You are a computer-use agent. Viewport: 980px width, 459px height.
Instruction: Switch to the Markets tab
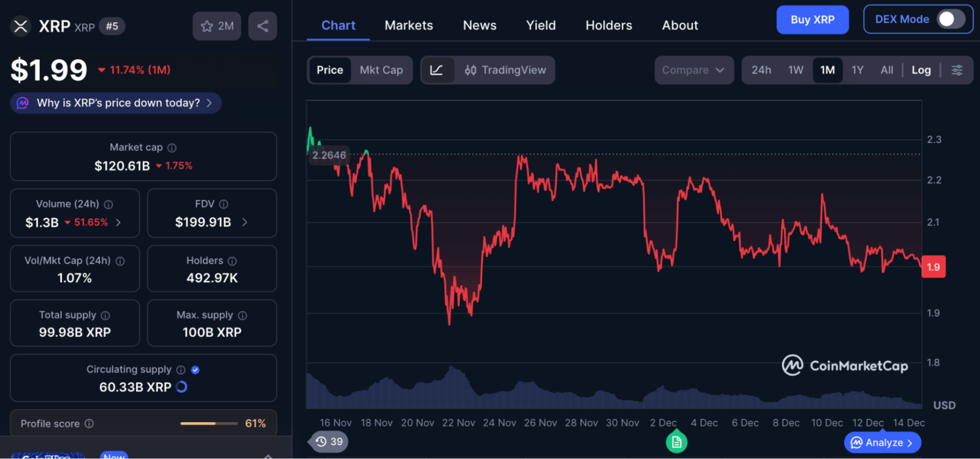pos(408,25)
